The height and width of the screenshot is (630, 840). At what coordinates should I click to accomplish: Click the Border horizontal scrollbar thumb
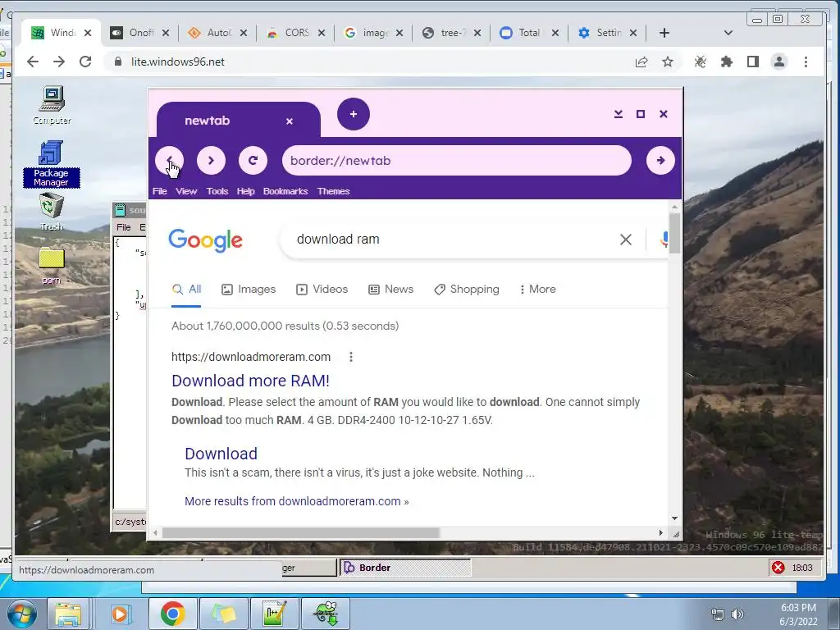(300, 532)
